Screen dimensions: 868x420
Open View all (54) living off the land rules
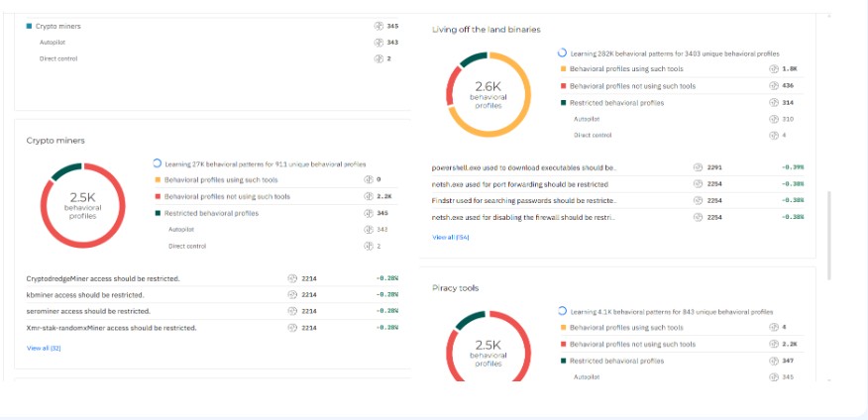451,238
